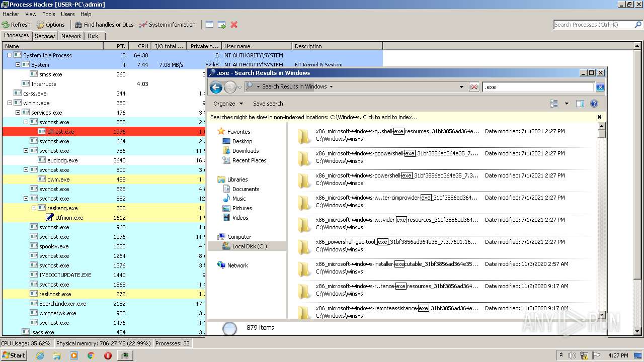Click Find handles or DLLs
This screenshot has height=362, width=644.
point(104,25)
